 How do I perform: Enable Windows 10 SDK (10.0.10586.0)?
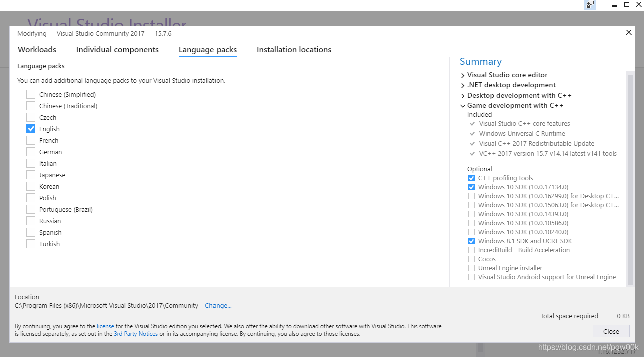[x=471, y=223]
